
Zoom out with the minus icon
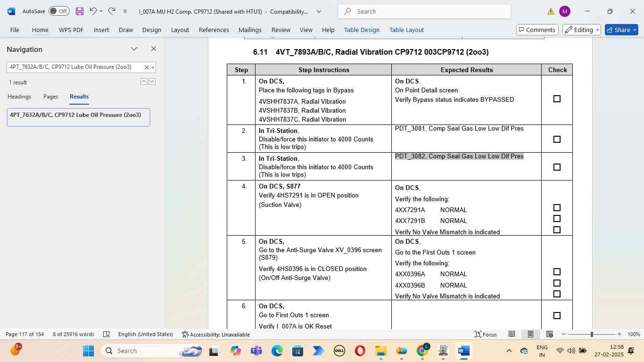click(x=563, y=334)
